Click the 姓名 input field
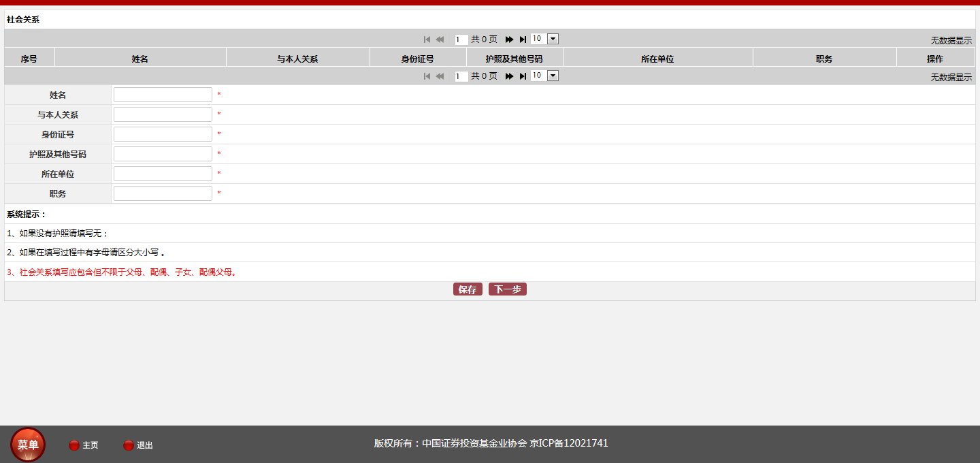The height and width of the screenshot is (463, 980). (163, 95)
